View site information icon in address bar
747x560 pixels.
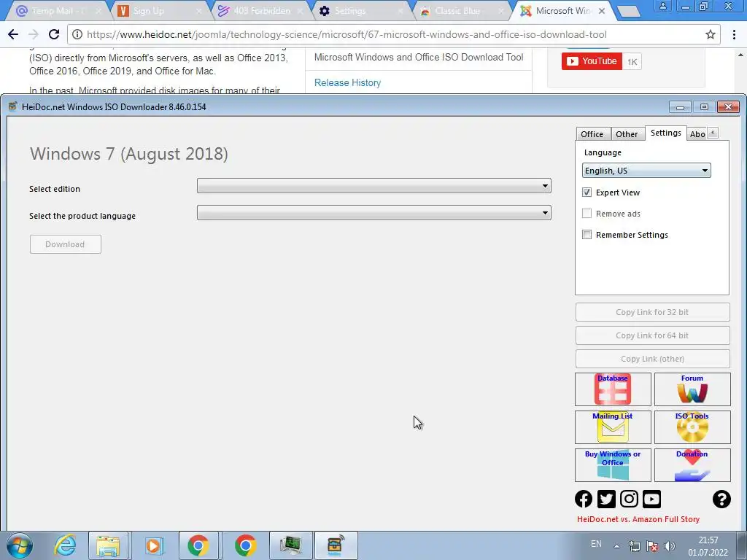coord(77,34)
